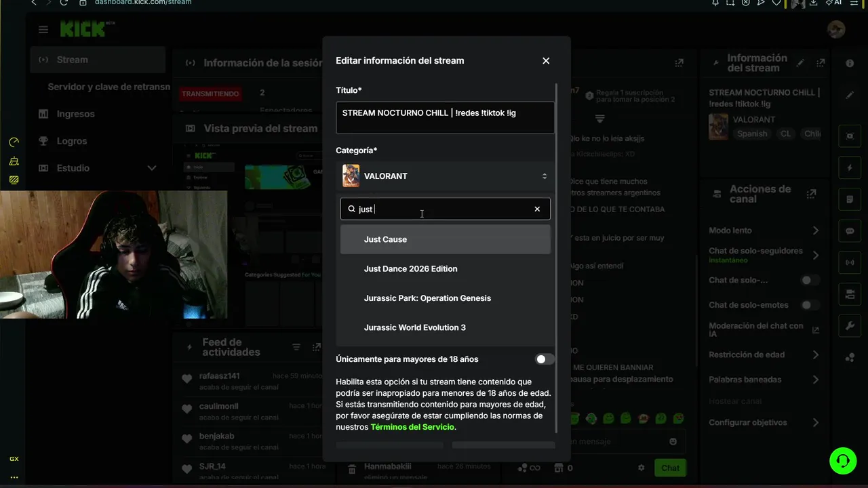Select Just Dance 2026 Edition category

(445, 268)
